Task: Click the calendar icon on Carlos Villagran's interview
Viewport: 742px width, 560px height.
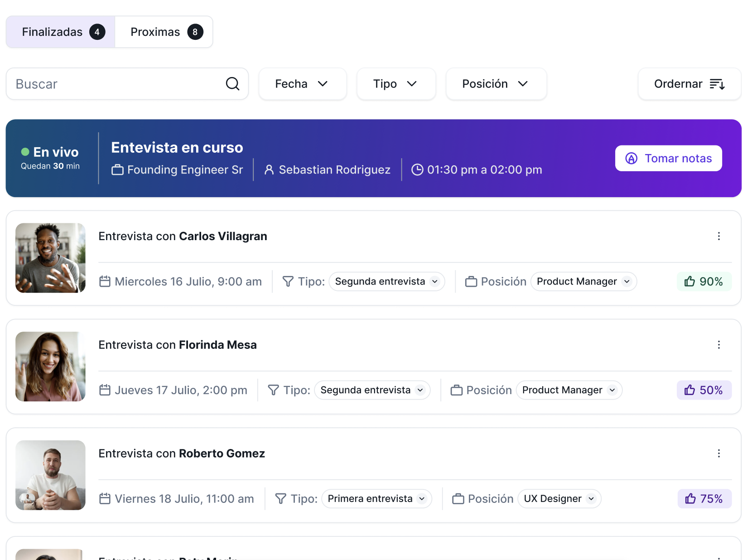Action: coord(105,281)
